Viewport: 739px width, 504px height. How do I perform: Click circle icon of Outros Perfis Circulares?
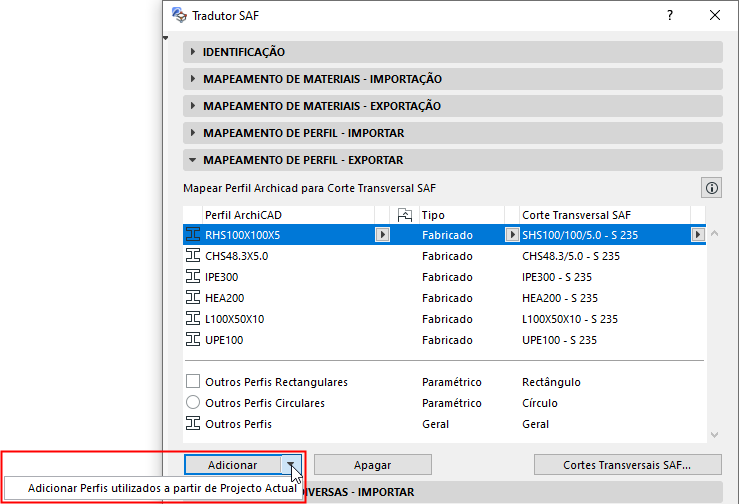[193, 402]
